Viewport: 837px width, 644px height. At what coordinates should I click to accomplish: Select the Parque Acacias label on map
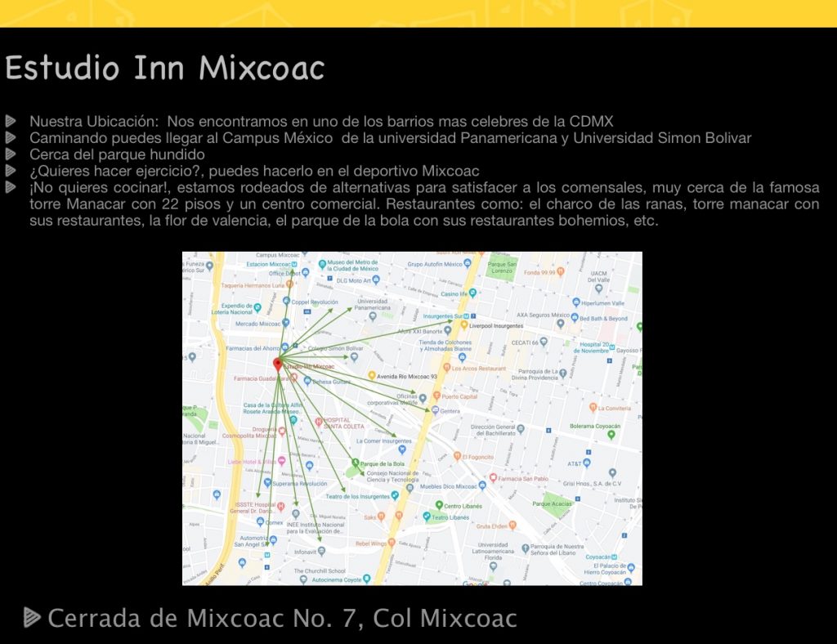point(552,503)
